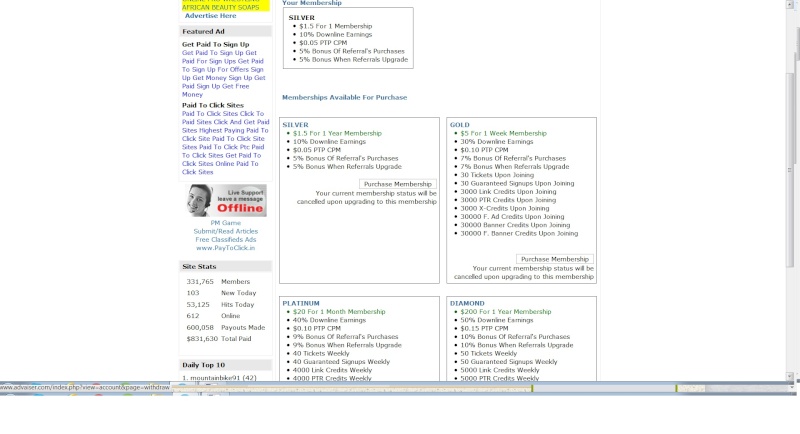The image size is (800, 434).
Task: Select the PLATINUM membership heading
Action: click(301, 303)
